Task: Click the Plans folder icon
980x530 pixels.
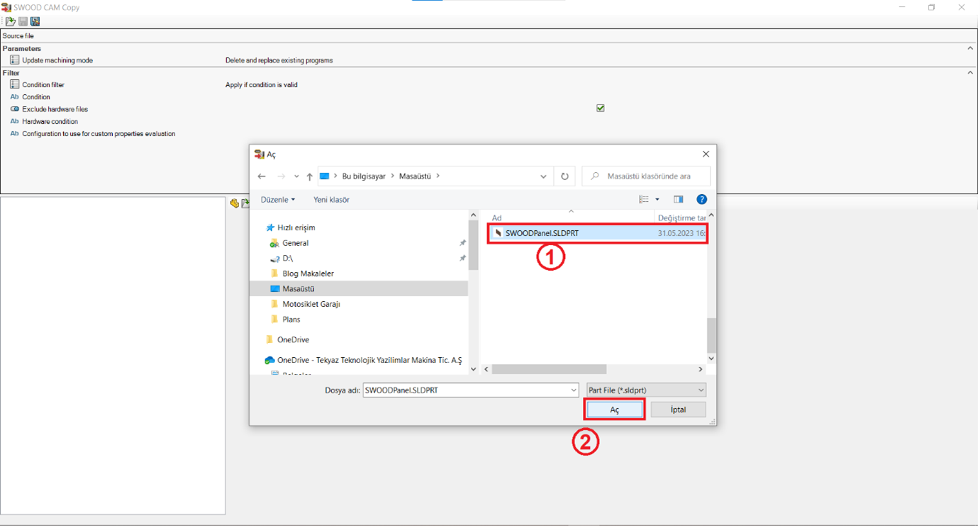Action: 274,320
